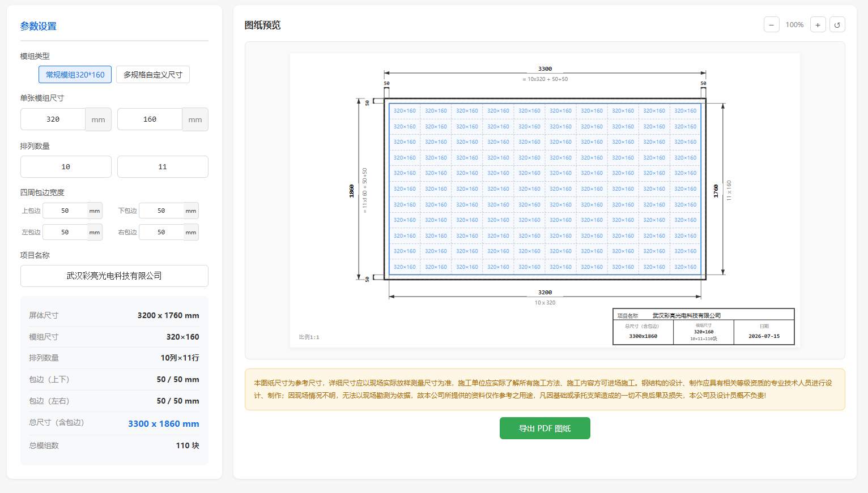868x493 pixels.
Task: Click the 左包边 left border width field
Action: click(65, 232)
